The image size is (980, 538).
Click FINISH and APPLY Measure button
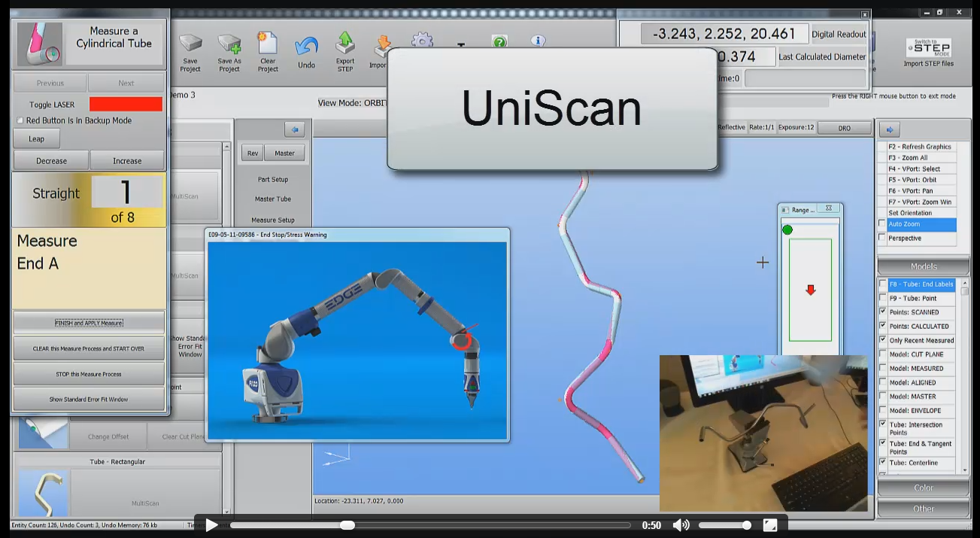point(89,323)
